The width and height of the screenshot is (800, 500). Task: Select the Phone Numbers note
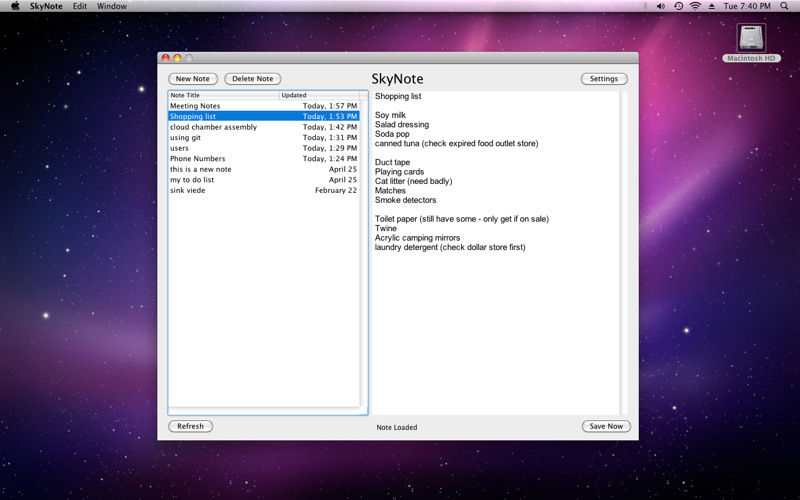tap(264, 159)
